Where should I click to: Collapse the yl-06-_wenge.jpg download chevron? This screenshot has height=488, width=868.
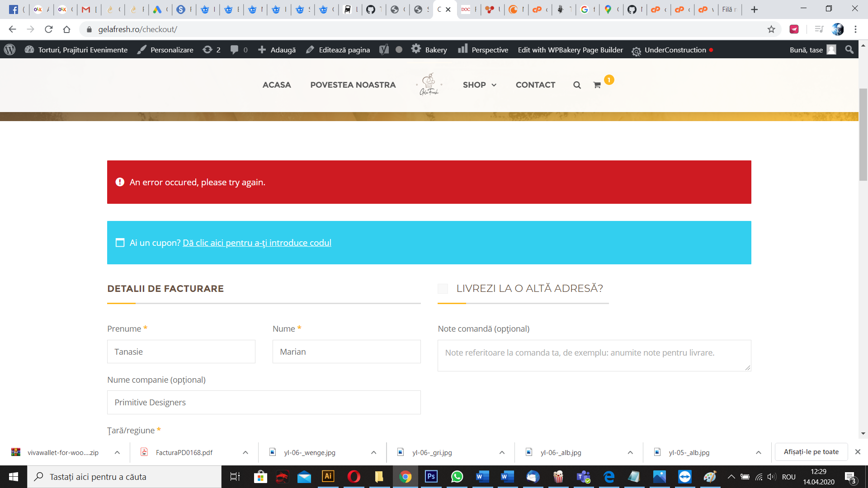[373, 452]
